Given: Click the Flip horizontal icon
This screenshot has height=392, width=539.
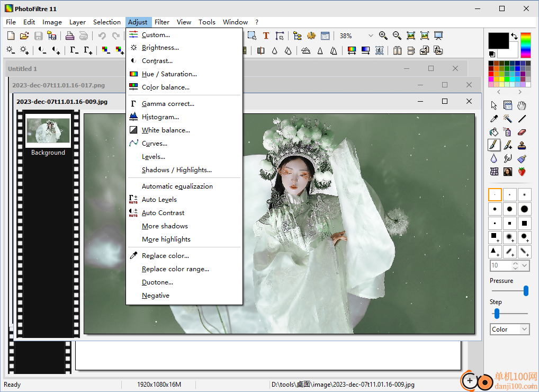Looking at the screenshot, I should [x=398, y=50].
